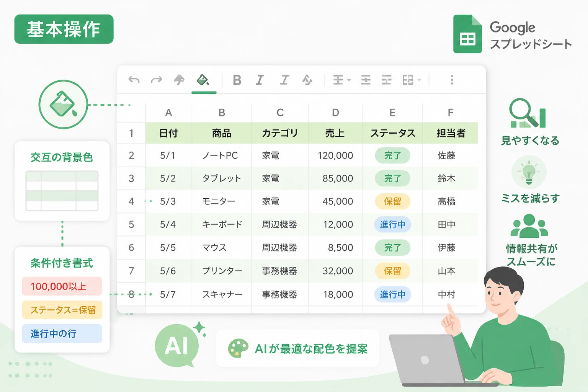Select row 1 by its row number

coord(131,133)
